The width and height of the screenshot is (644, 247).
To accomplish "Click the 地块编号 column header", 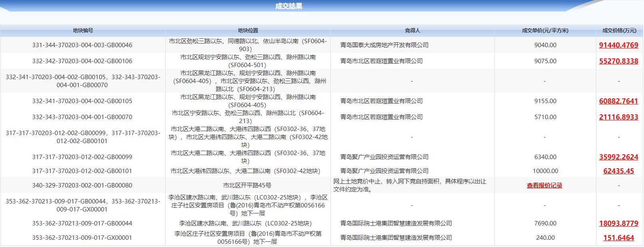I will pyautogui.click(x=83, y=31).
